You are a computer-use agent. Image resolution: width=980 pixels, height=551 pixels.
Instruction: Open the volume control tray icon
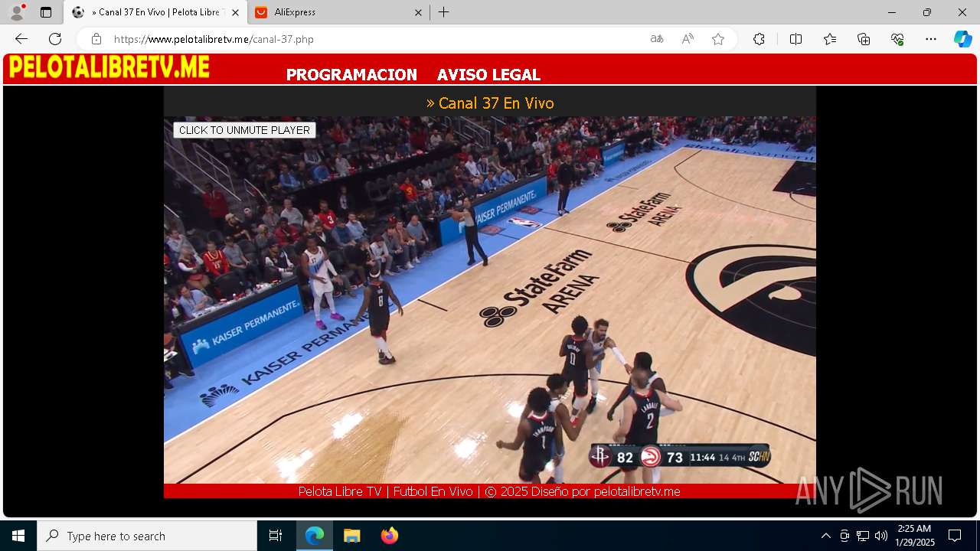881,536
